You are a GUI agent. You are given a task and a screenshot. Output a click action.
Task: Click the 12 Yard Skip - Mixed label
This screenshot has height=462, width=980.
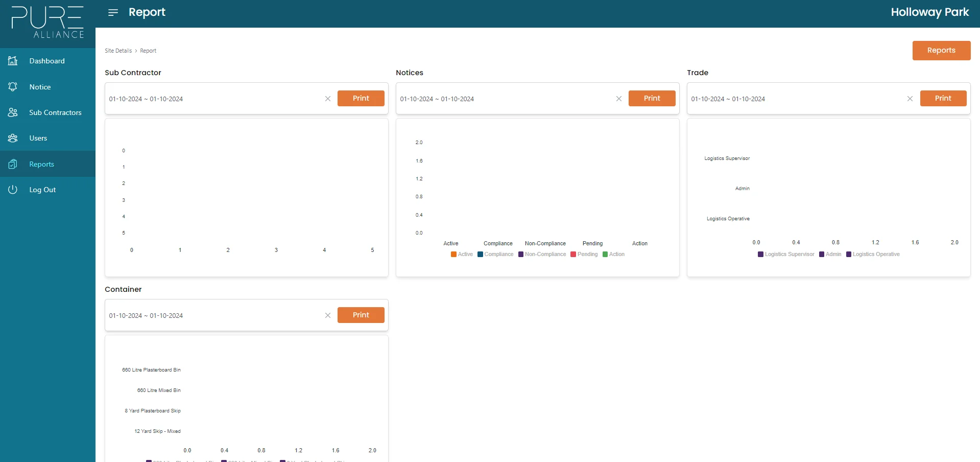[x=157, y=431]
